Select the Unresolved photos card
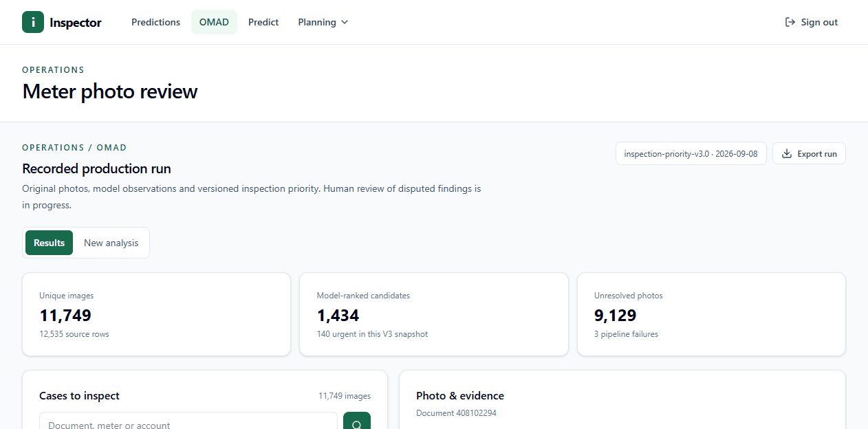Image resolution: width=868 pixels, height=429 pixels. click(x=711, y=314)
